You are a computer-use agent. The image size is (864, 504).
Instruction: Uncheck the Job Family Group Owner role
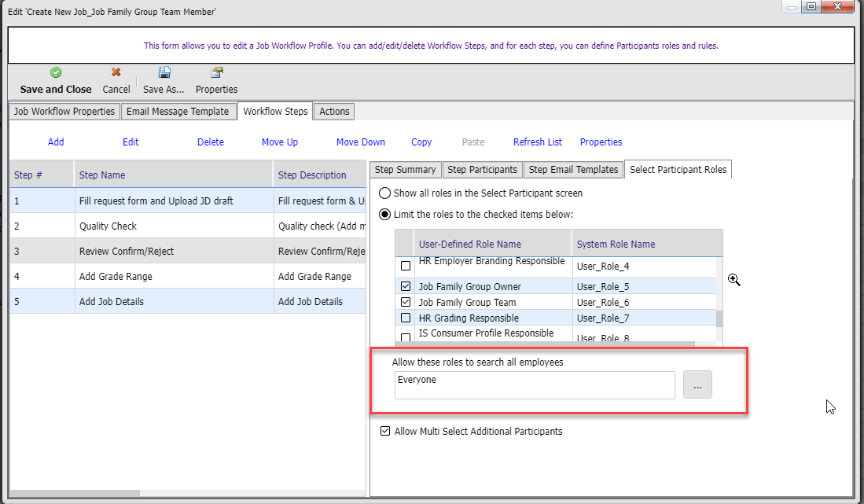(406, 287)
